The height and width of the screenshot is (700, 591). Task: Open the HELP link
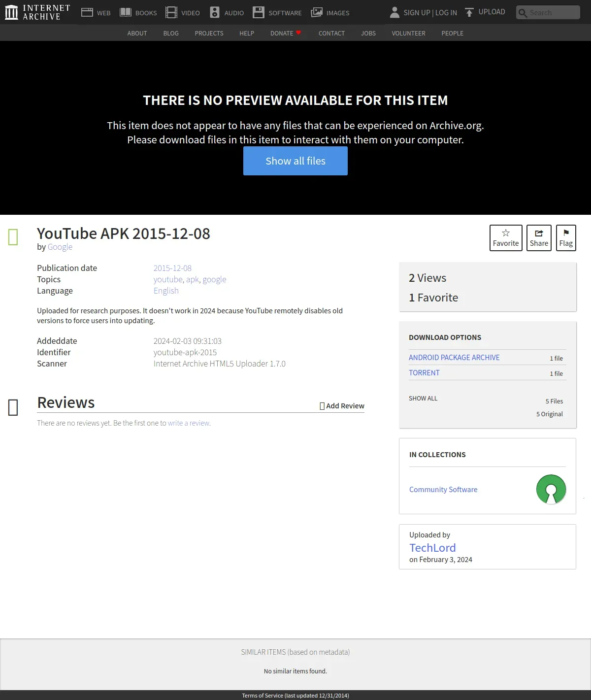(x=247, y=33)
